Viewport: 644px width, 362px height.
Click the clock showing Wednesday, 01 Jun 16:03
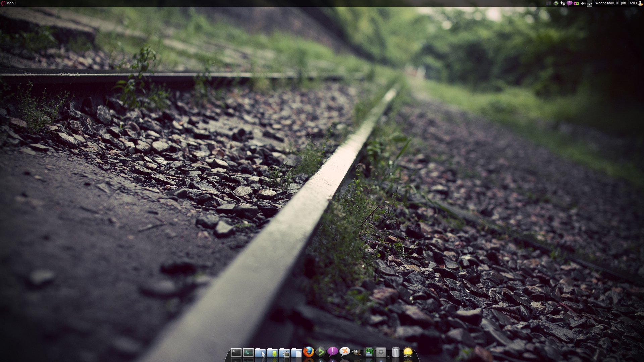click(x=616, y=3)
